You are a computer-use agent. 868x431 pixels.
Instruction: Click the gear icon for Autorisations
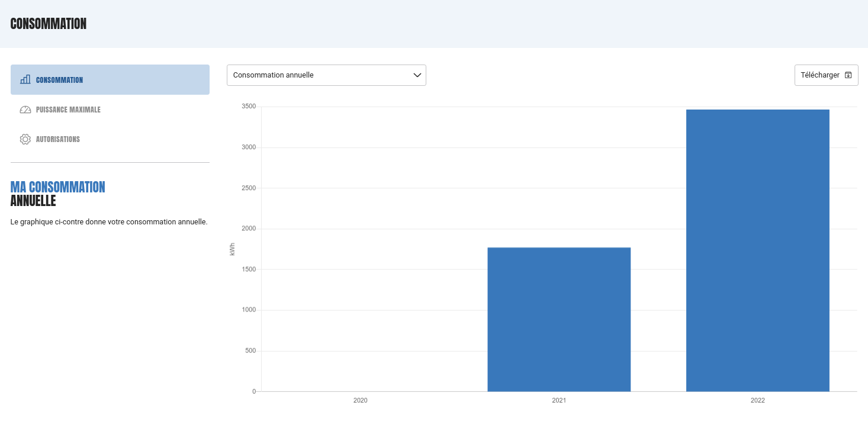(25, 139)
